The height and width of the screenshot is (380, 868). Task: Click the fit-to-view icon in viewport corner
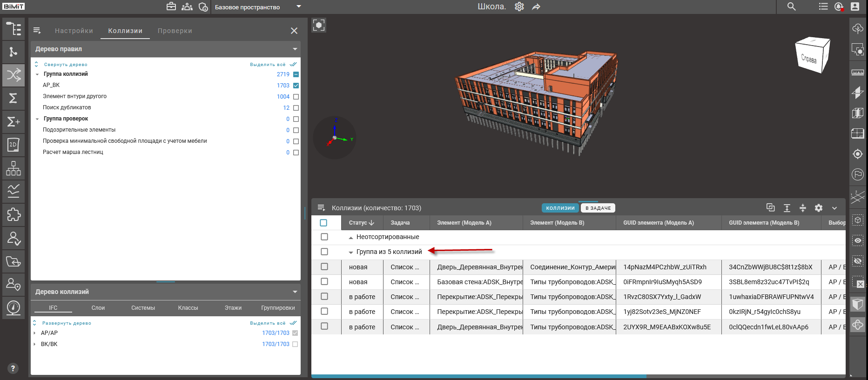pos(319,25)
